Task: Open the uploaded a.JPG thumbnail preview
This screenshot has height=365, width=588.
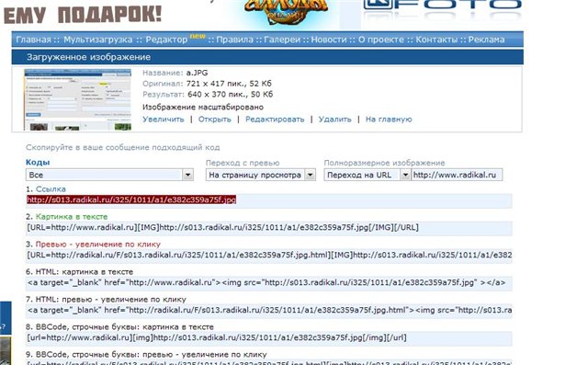Action: [77, 99]
